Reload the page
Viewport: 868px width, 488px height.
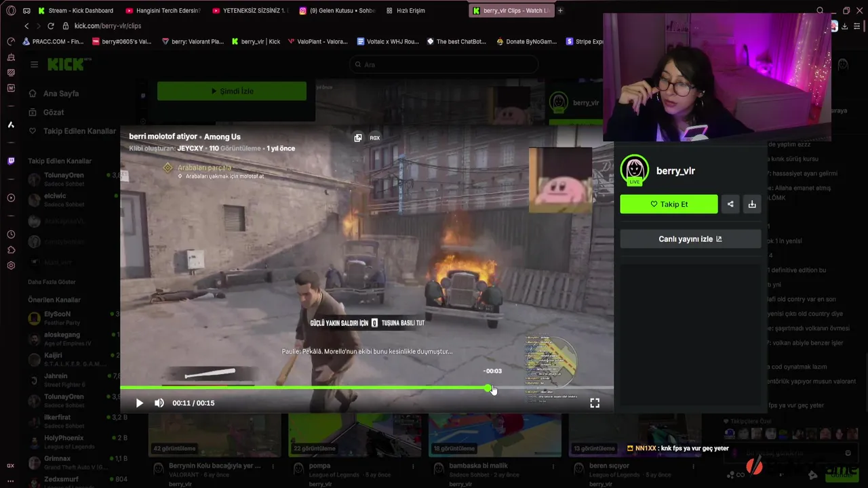pyautogui.click(x=50, y=26)
